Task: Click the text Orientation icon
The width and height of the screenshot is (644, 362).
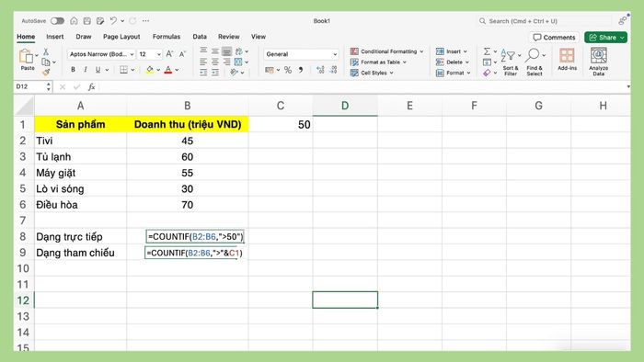Action: coord(234,73)
